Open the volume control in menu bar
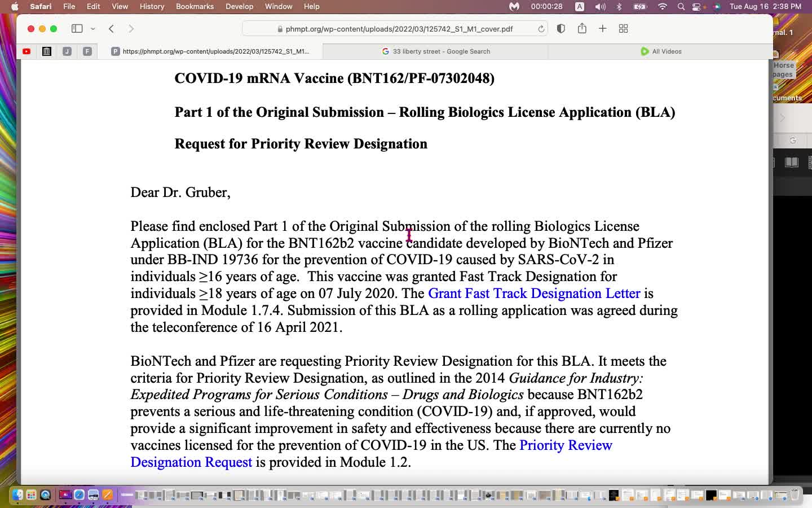Viewport: 812px width, 508px height. (600, 6)
